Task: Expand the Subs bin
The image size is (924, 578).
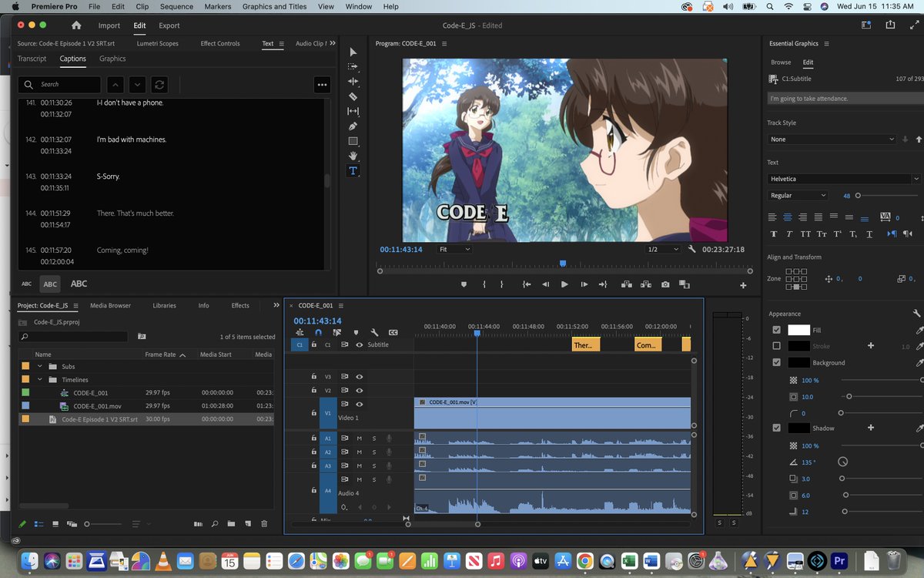Action: pos(40,366)
